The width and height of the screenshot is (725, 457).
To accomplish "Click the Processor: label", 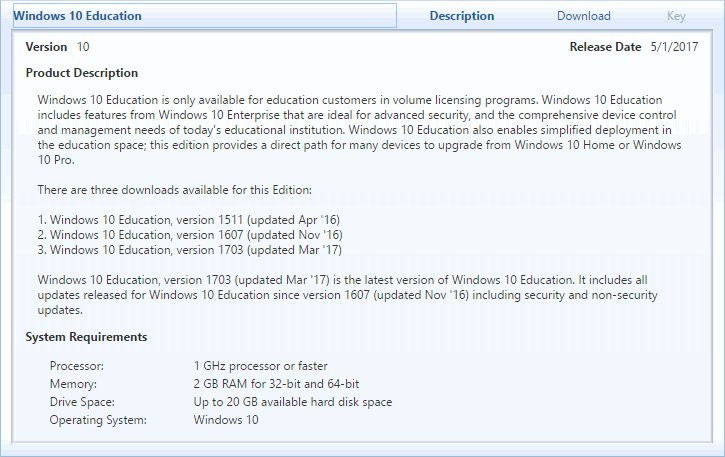I will (77, 366).
